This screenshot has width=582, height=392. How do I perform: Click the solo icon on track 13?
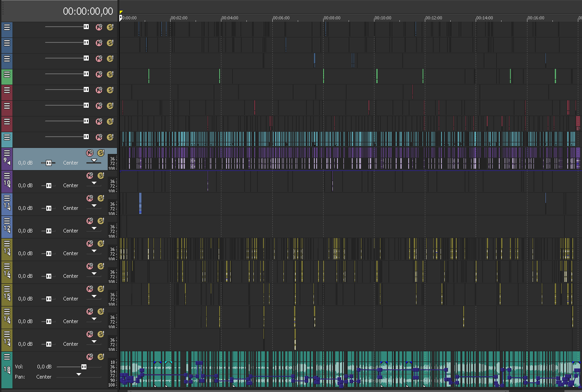pos(101,243)
